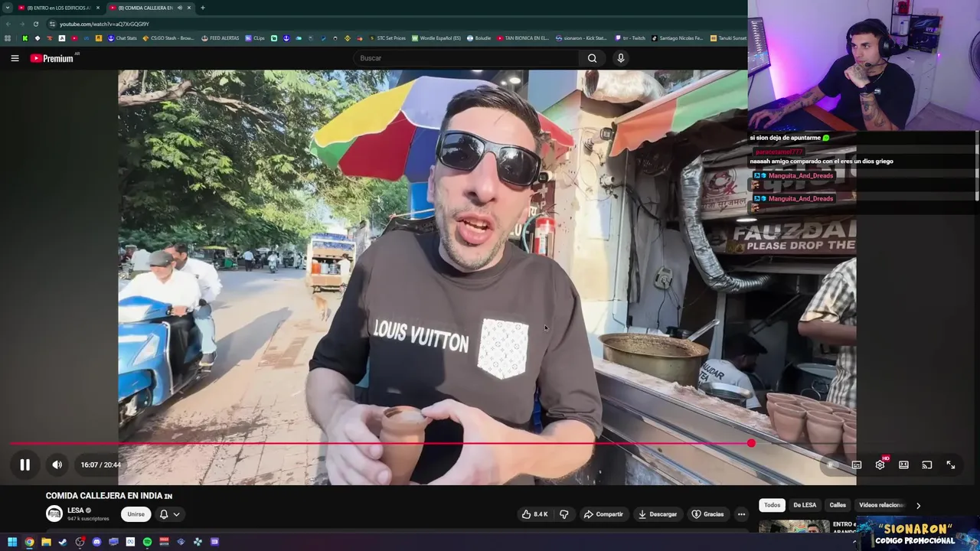The image size is (980, 551).
Task: Open the TAN BIONICA bookmark
Action: click(x=523, y=37)
